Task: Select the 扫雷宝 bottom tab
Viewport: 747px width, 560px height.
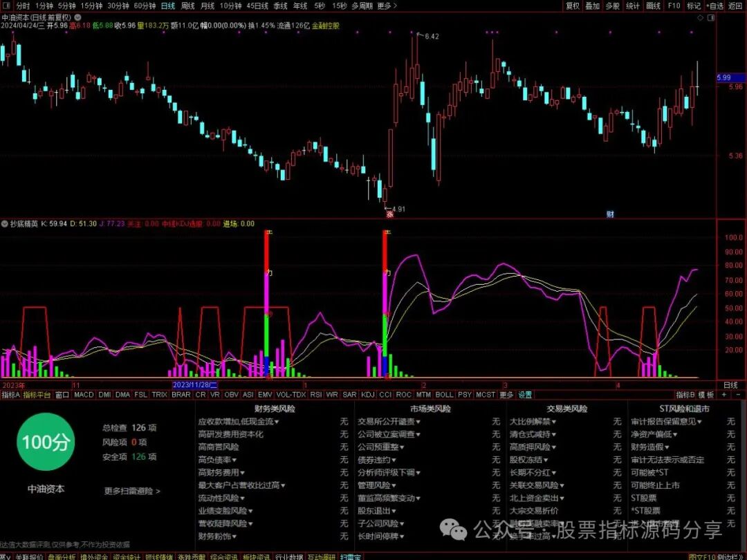Action: (350, 556)
